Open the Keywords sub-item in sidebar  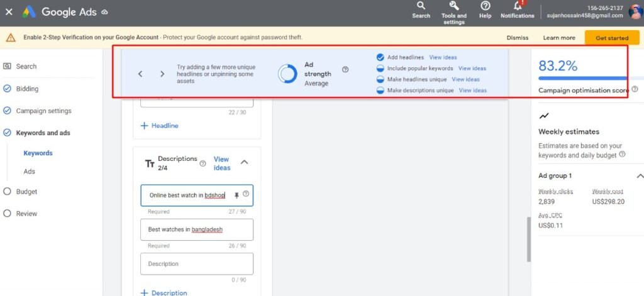click(x=38, y=153)
